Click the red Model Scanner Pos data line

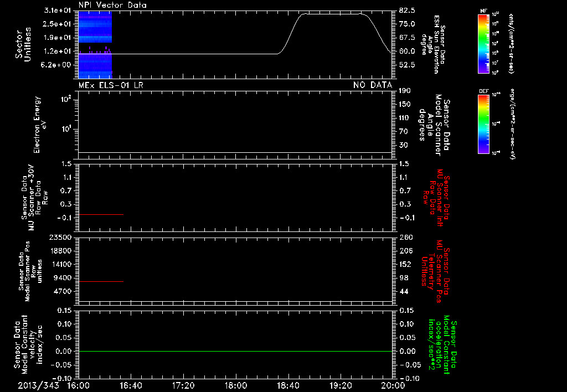pos(101,281)
